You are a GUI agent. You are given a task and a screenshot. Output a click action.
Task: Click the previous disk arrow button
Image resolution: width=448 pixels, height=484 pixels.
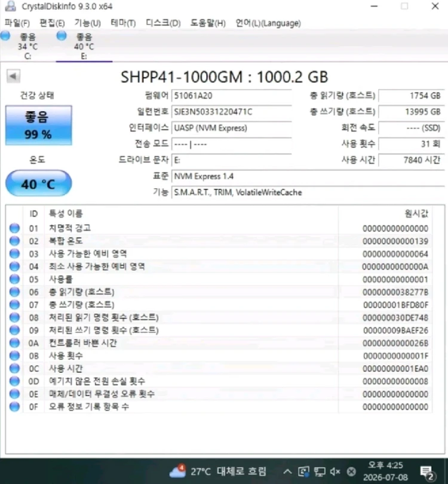[x=13, y=76]
